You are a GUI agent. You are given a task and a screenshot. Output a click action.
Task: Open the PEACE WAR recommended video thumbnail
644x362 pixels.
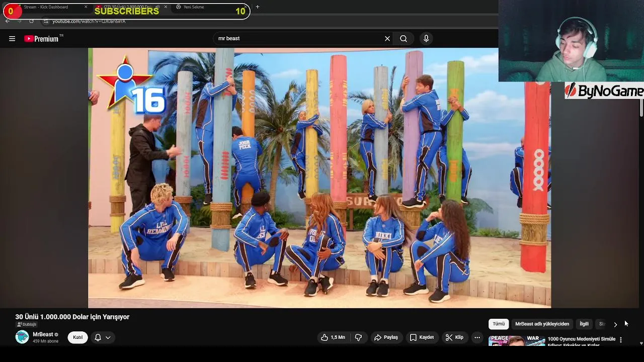pyautogui.click(x=517, y=341)
